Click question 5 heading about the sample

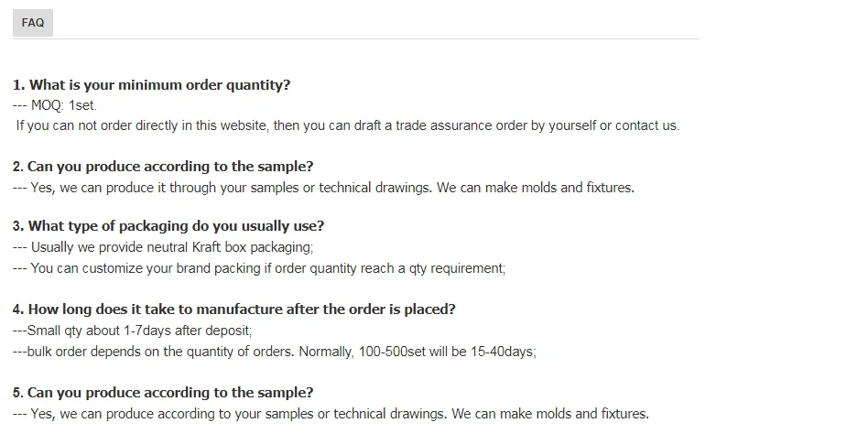pyautogui.click(x=163, y=393)
